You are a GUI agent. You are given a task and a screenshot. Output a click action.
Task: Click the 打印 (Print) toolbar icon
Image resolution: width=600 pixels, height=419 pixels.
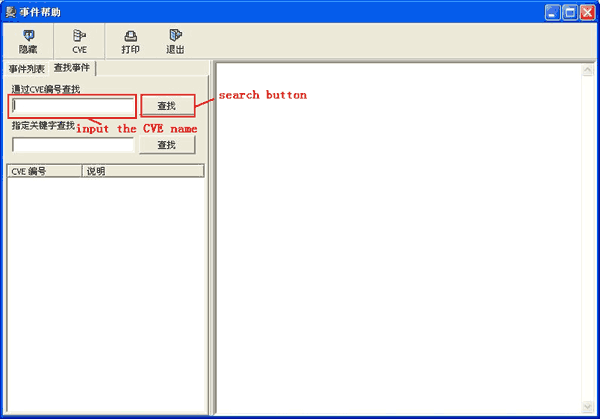[130, 41]
